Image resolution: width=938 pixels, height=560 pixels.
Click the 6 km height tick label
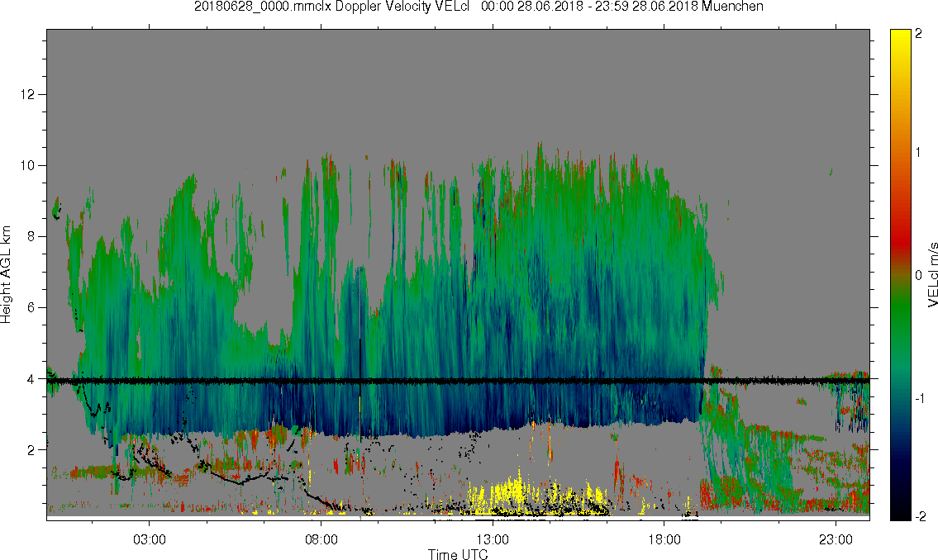coord(31,308)
